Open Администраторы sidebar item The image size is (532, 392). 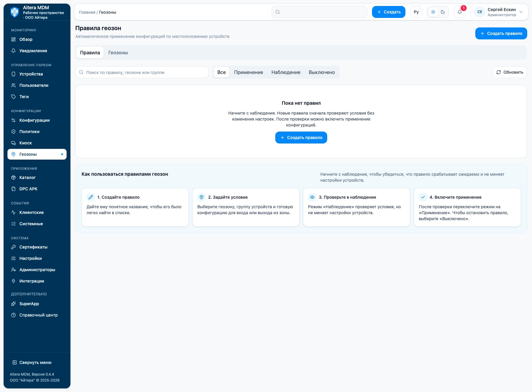point(37,270)
